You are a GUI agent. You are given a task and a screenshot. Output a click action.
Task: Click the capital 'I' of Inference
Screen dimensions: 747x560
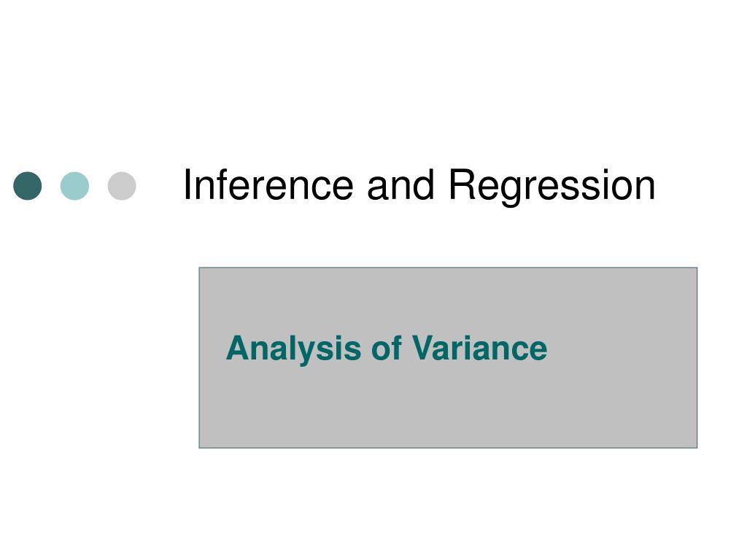(186, 184)
